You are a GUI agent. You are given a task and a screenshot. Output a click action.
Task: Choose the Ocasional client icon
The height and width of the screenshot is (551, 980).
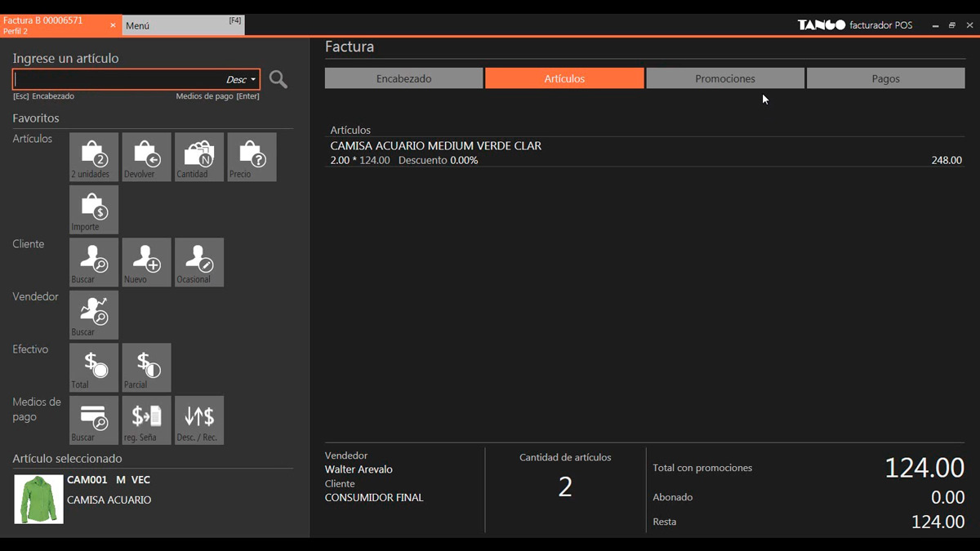(x=198, y=262)
